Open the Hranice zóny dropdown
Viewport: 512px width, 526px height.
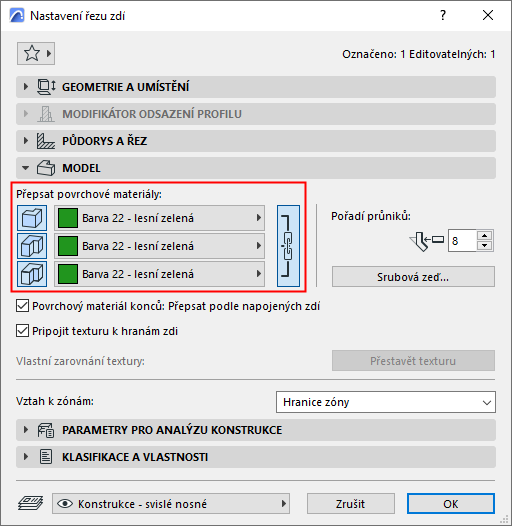(x=386, y=402)
